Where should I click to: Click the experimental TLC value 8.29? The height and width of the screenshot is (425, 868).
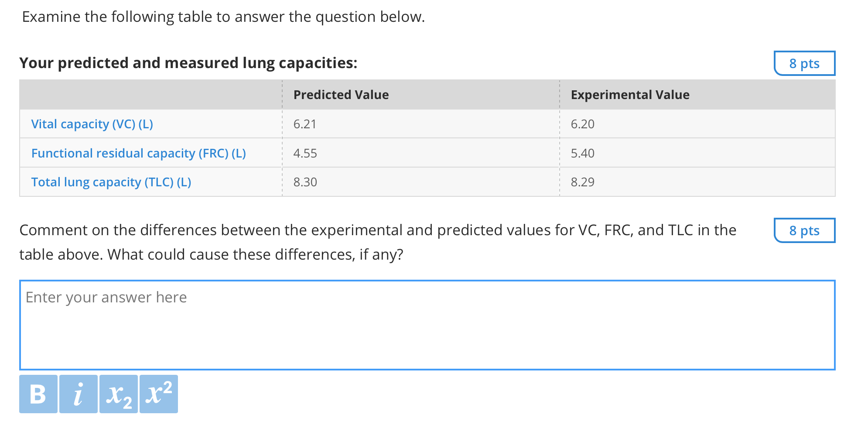(583, 182)
